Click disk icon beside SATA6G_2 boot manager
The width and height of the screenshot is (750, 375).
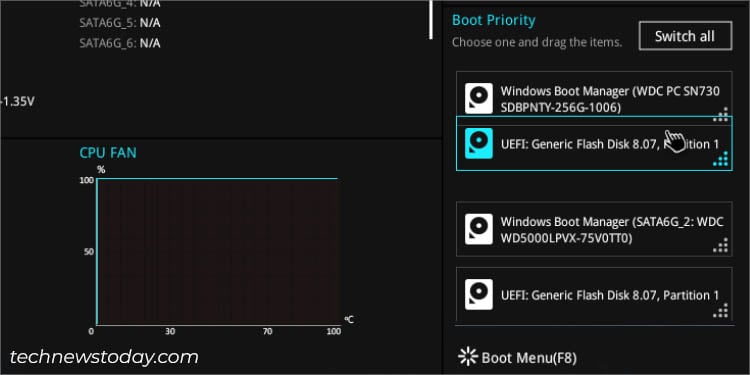coord(479,229)
